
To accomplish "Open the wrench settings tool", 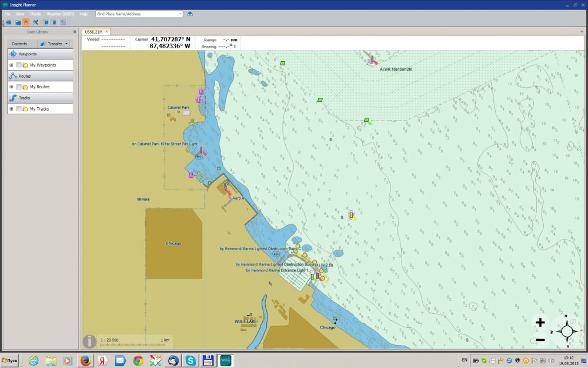I will 36,22.
